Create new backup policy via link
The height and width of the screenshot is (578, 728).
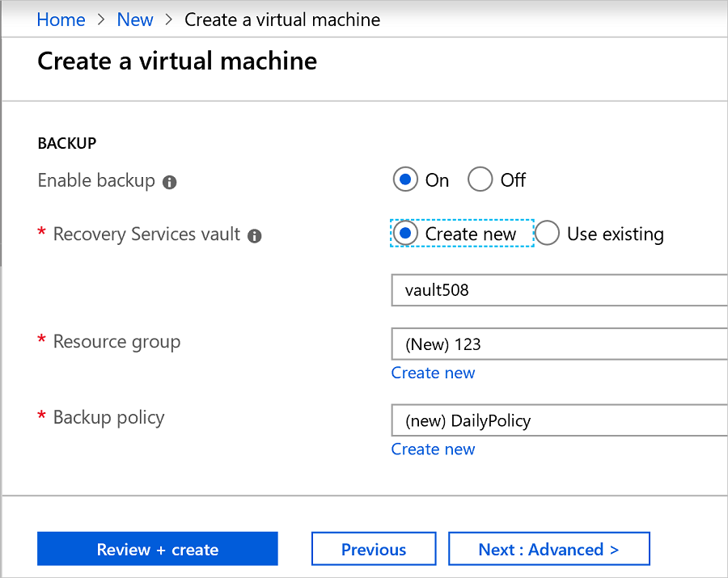tap(433, 449)
